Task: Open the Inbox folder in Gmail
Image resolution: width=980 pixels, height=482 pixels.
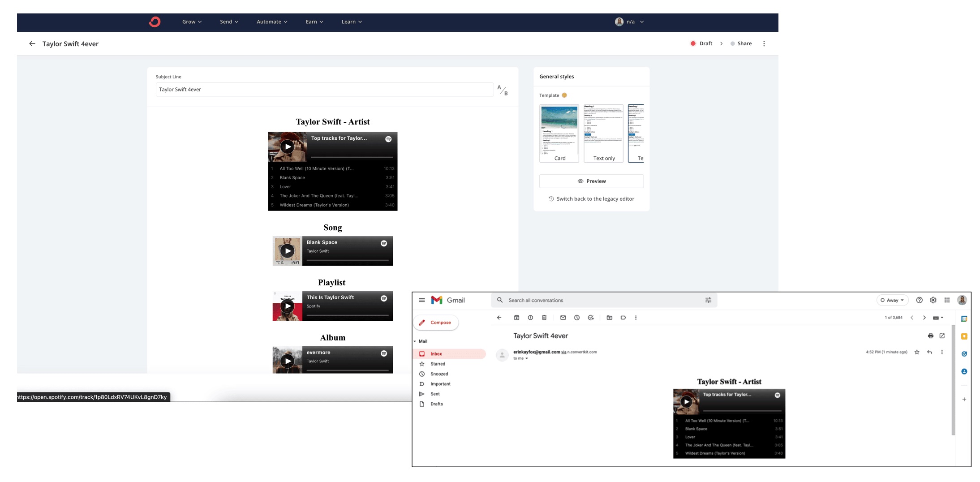Action: tap(449, 354)
